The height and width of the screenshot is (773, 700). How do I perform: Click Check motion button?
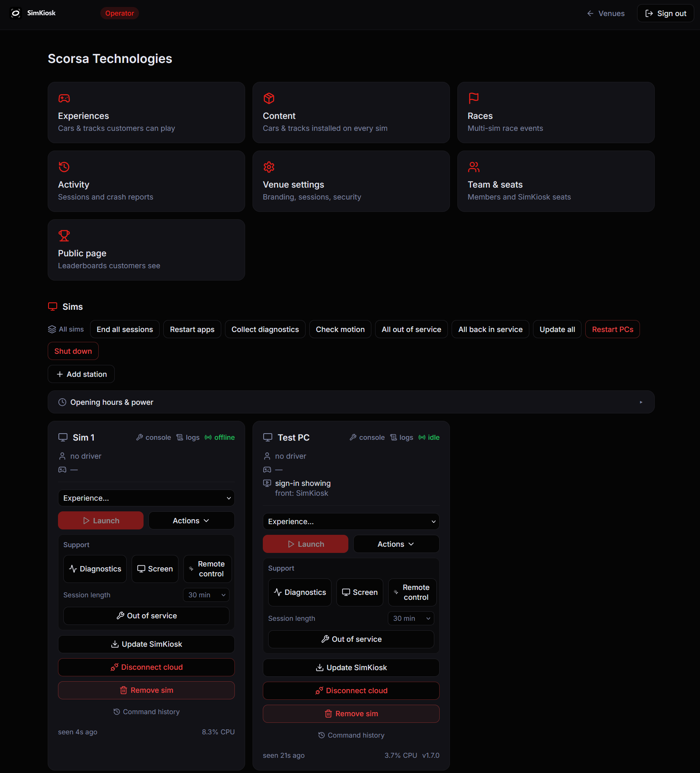click(340, 330)
